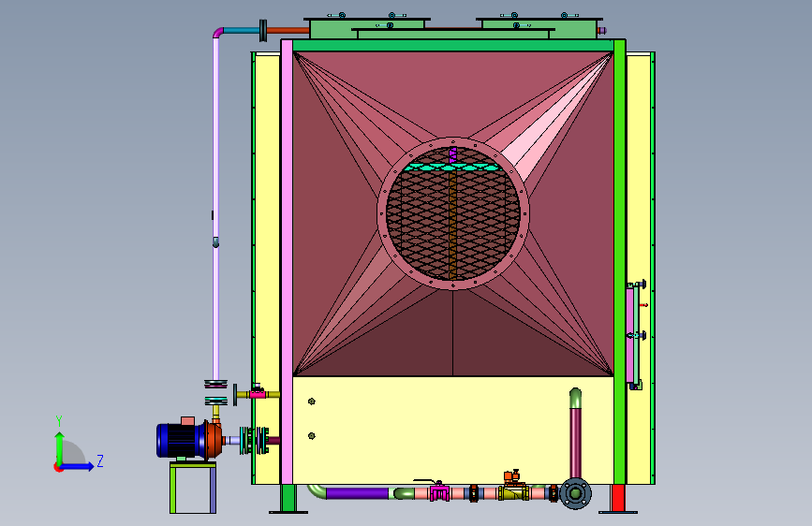Click the red origin point of the triad
812x526 pixels.
pos(58,467)
